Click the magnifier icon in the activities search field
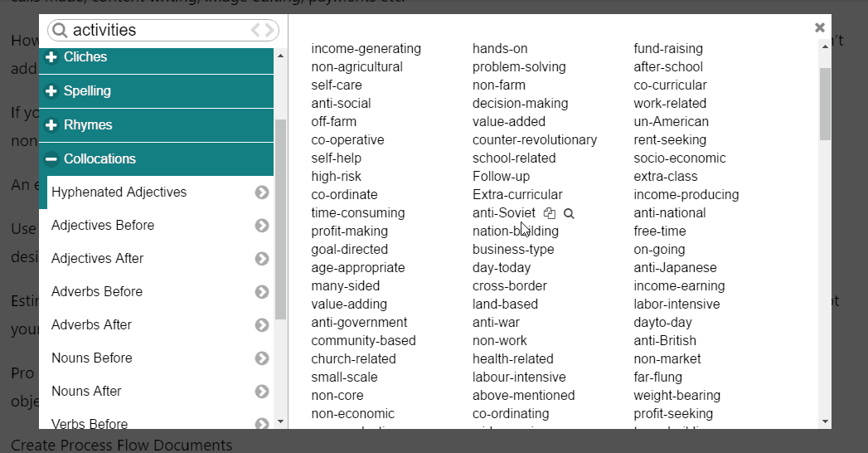This screenshot has height=453, width=868. pyautogui.click(x=60, y=30)
